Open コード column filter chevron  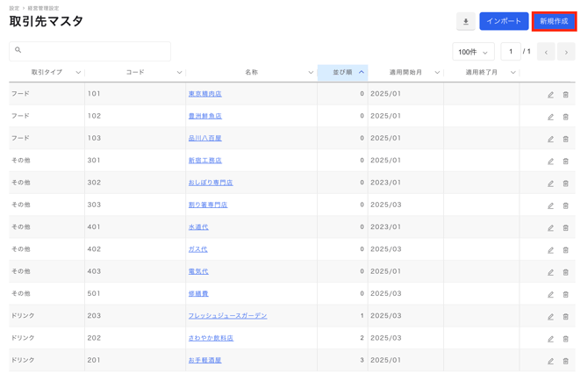[179, 72]
